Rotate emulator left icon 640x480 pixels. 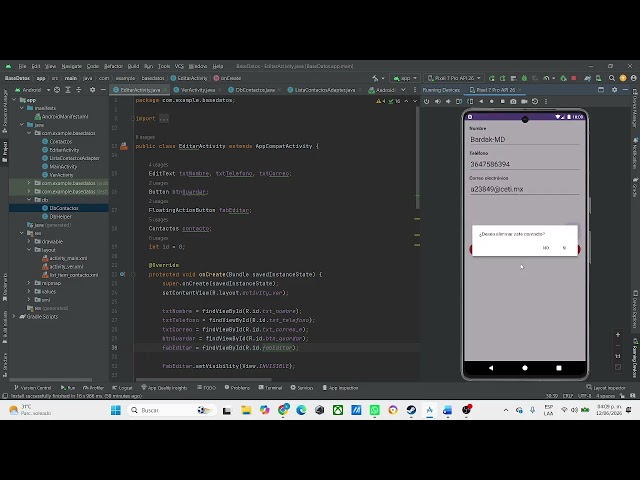[459, 101]
